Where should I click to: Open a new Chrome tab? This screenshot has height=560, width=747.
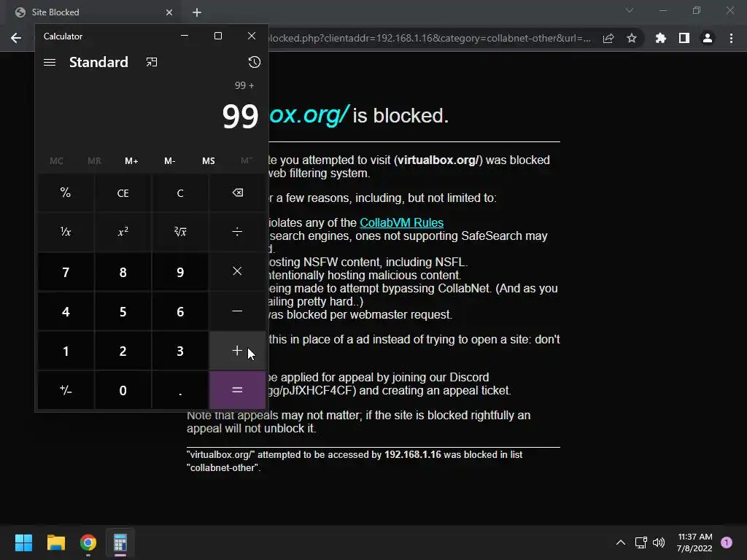[197, 12]
